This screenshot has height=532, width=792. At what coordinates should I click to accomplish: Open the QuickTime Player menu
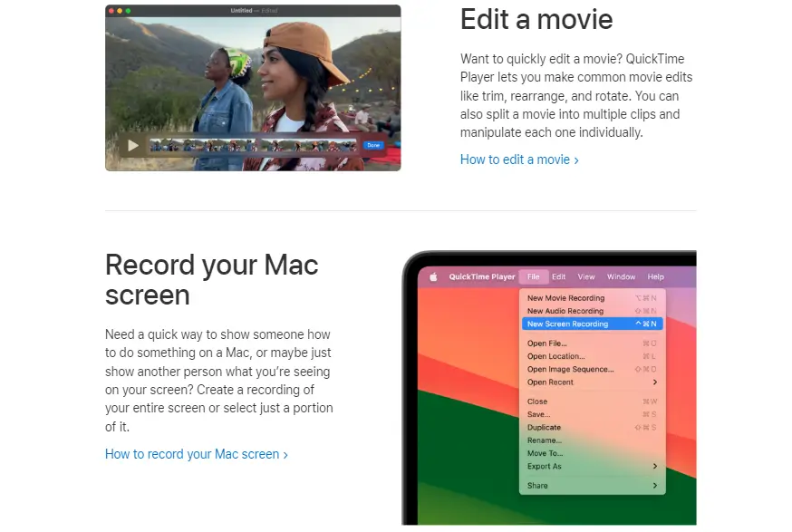point(482,276)
